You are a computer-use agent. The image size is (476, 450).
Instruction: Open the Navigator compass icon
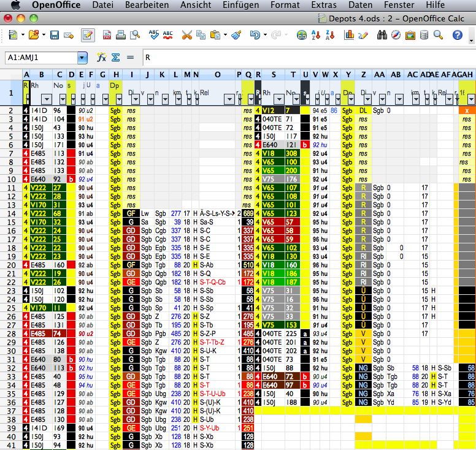[x=396, y=35]
